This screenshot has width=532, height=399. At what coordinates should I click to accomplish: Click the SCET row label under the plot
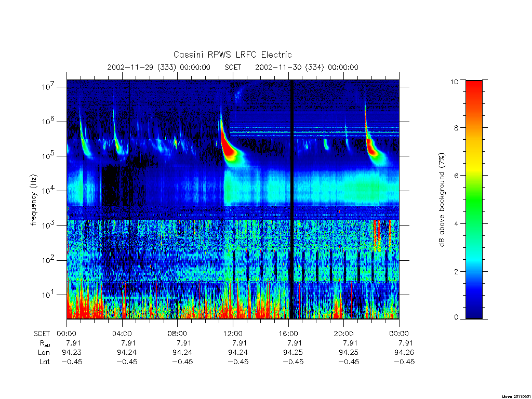tap(42, 334)
